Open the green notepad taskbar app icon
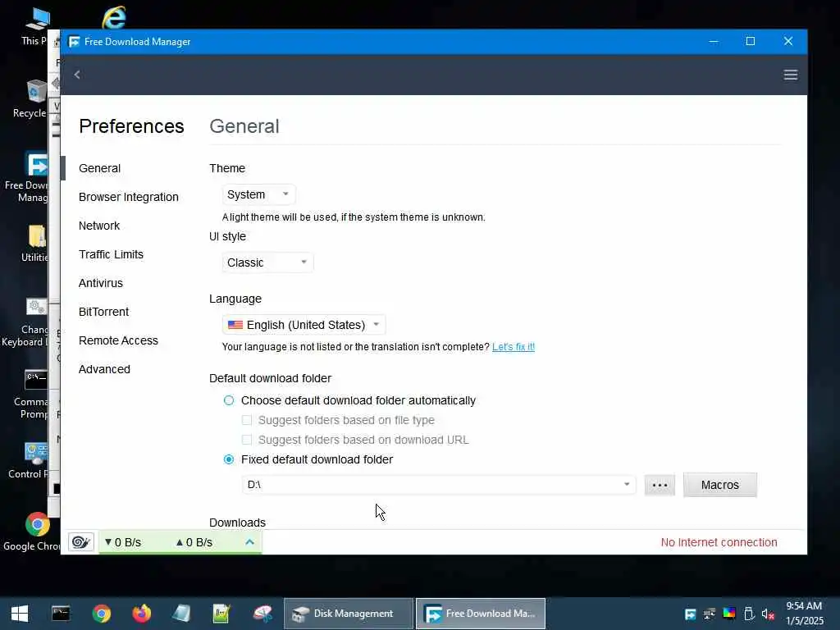The width and height of the screenshot is (840, 630). 221,614
